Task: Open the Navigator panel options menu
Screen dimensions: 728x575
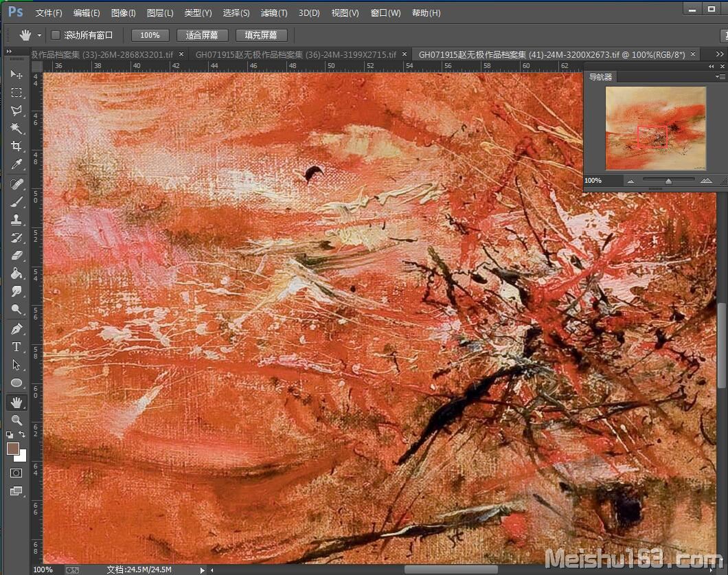Action: click(720, 77)
